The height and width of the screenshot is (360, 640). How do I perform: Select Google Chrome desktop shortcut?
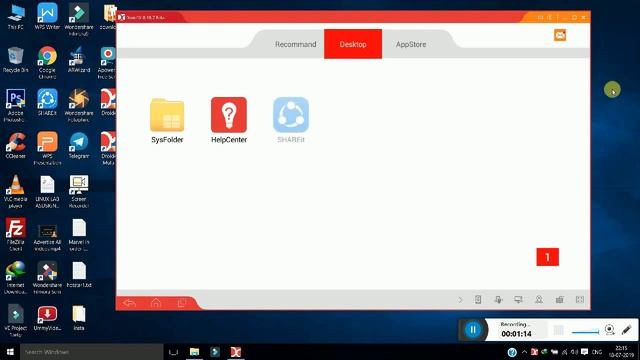click(x=47, y=62)
